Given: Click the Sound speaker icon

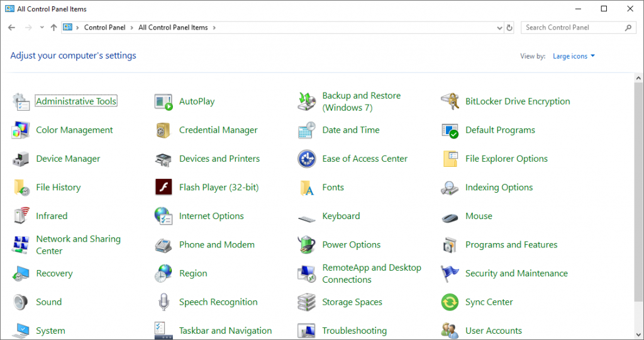Looking at the screenshot, I should [20, 302].
